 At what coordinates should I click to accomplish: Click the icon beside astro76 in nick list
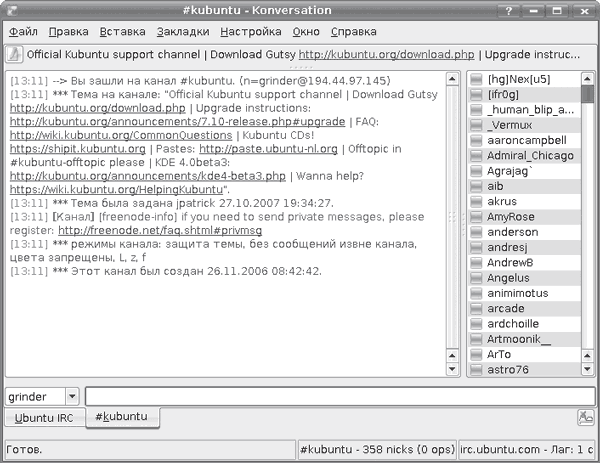click(478, 370)
